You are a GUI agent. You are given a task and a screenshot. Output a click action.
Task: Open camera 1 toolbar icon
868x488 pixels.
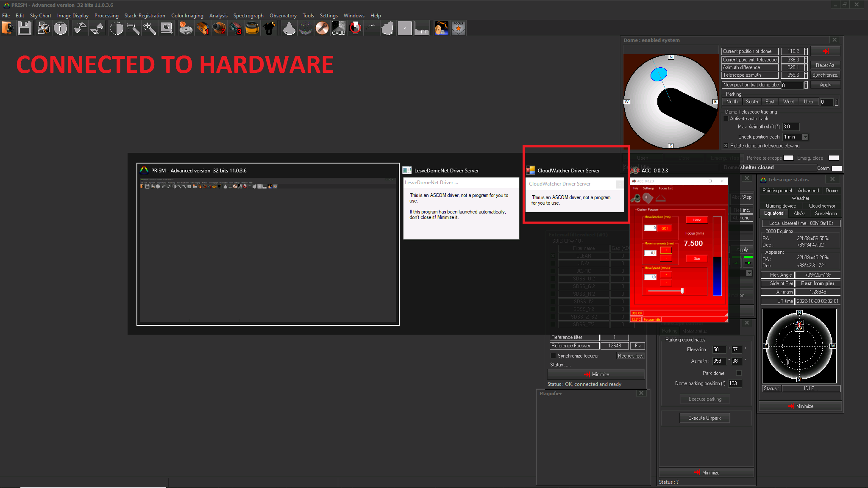point(203,28)
